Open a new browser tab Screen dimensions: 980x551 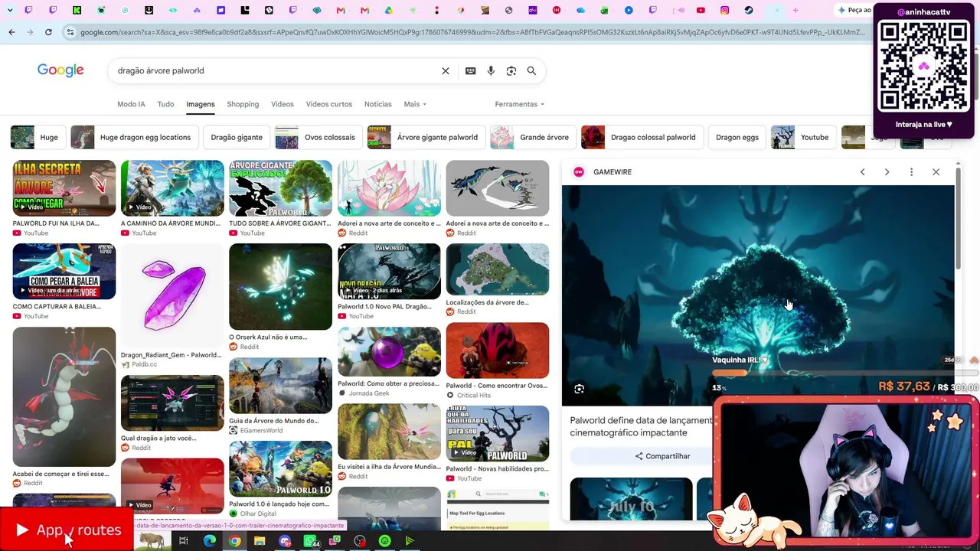tap(795, 10)
